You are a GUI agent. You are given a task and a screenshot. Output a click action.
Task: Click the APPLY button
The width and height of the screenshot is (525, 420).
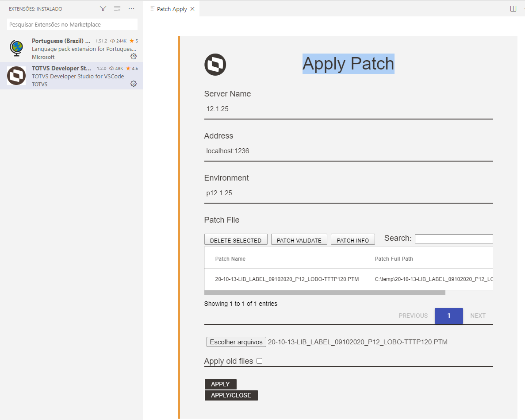tap(221, 384)
